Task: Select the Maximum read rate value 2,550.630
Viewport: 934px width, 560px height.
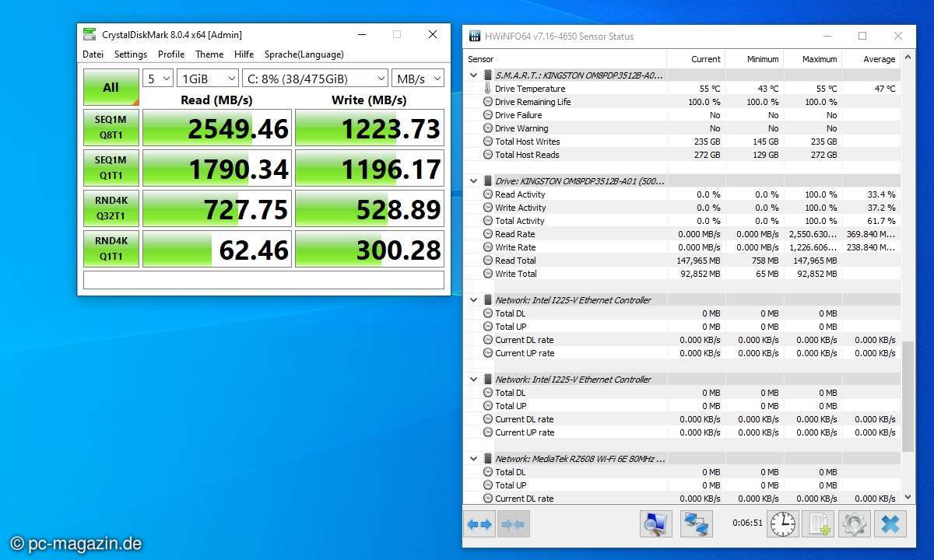Action: [813, 234]
